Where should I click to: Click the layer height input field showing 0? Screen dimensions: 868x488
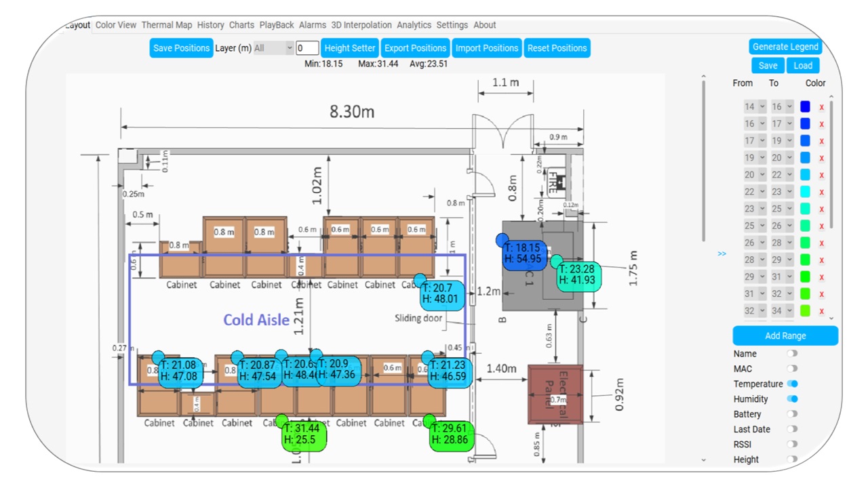pyautogui.click(x=307, y=48)
